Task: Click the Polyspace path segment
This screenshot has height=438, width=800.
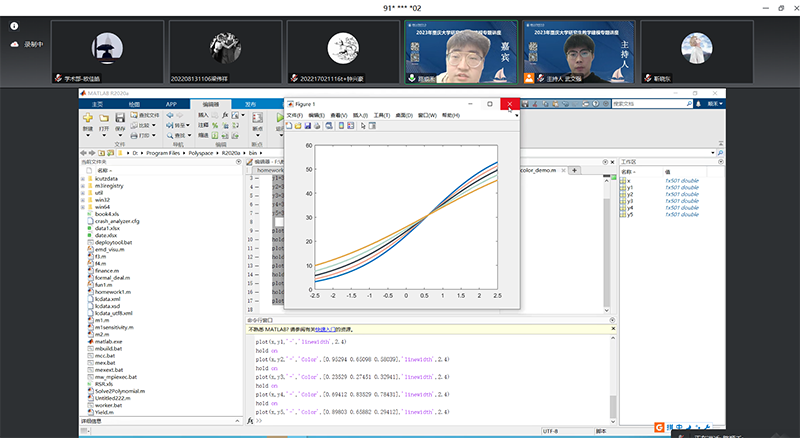Action: tap(201, 153)
